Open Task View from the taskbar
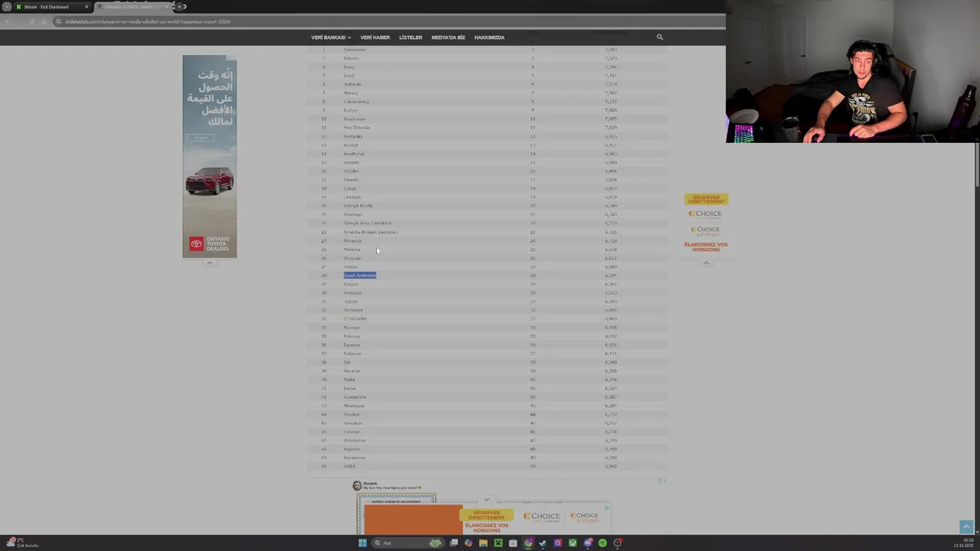980x551 pixels. click(454, 543)
